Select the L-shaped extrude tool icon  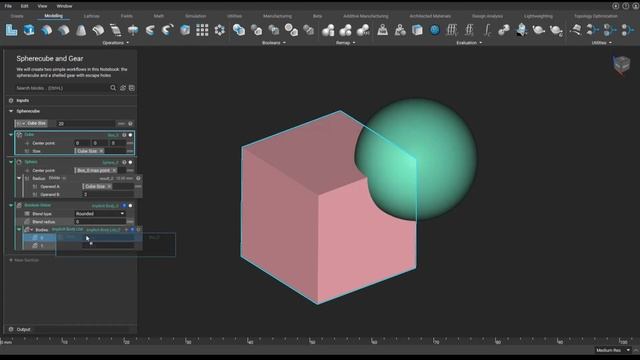tap(11, 30)
